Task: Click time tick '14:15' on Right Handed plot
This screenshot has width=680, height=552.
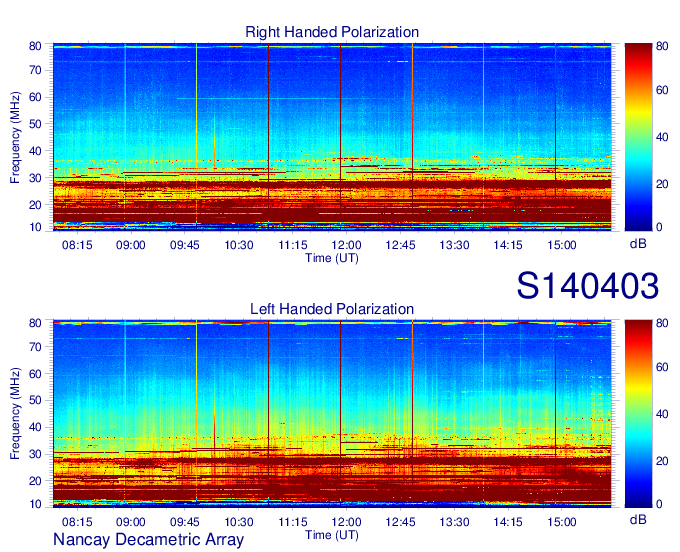Action: tap(508, 245)
